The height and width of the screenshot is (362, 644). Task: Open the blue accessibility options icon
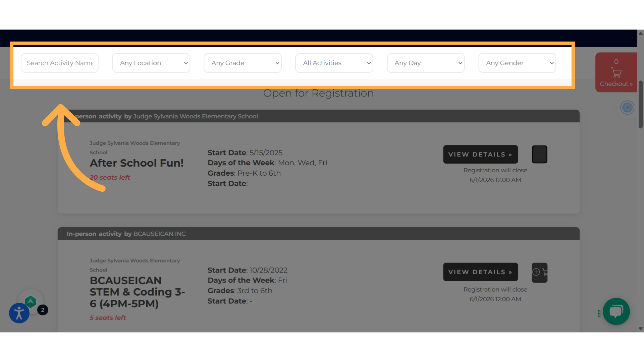[x=19, y=313]
